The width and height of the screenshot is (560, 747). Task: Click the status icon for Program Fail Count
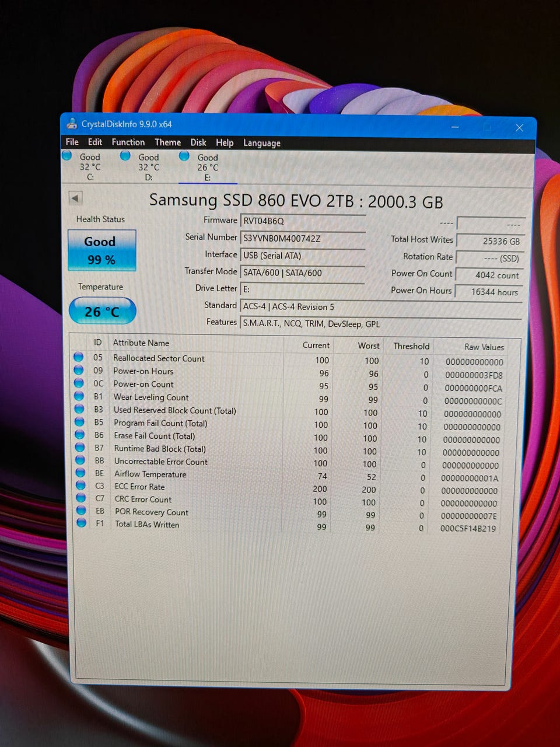coord(80,422)
